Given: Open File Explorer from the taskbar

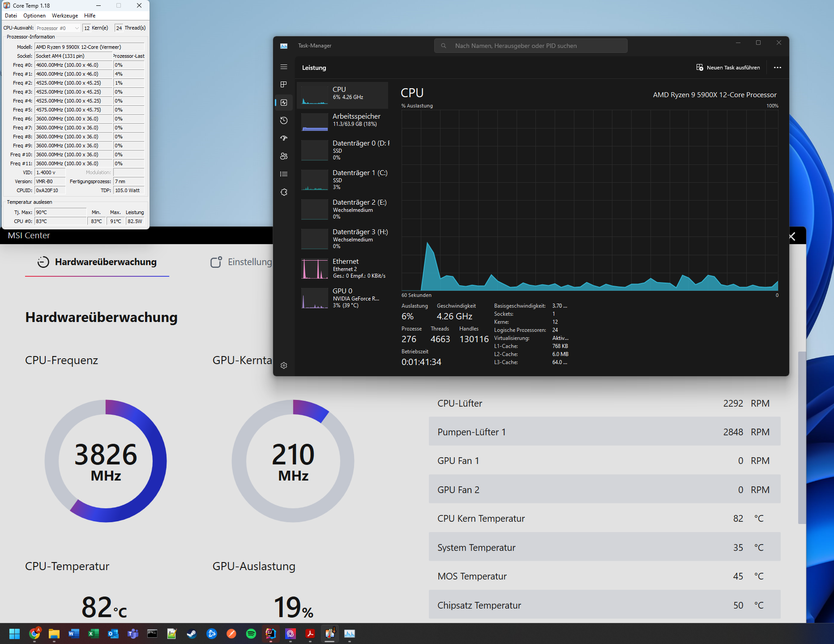Looking at the screenshot, I should pyautogui.click(x=54, y=634).
